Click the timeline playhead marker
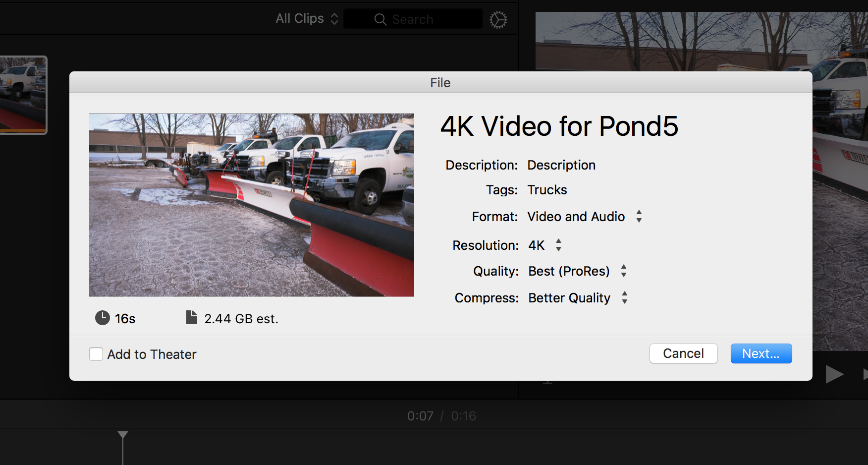Screen dimensions: 868x465 [123, 435]
